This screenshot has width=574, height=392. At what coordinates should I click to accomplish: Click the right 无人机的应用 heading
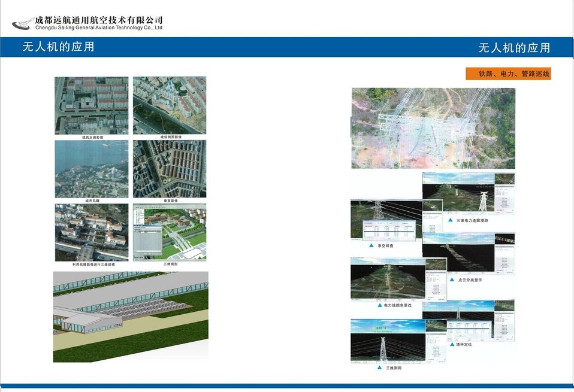pyautogui.click(x=514, y=47)
